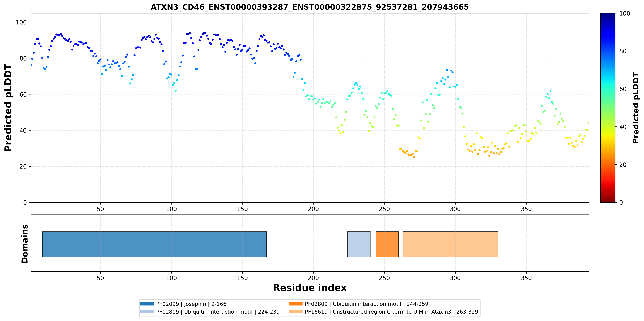This screenshot has height=321, width=644.
Task: Select the light blue UIM domain box 224-239
Action: tap(359, 244)
